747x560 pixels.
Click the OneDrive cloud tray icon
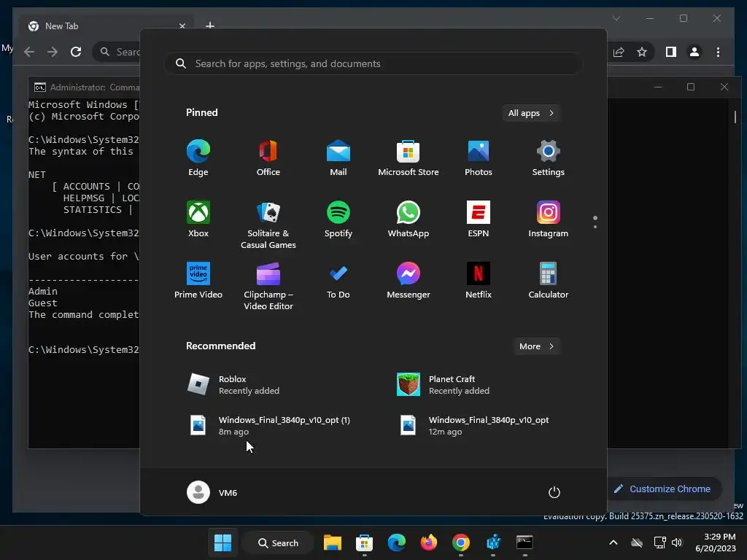point(636,542)
